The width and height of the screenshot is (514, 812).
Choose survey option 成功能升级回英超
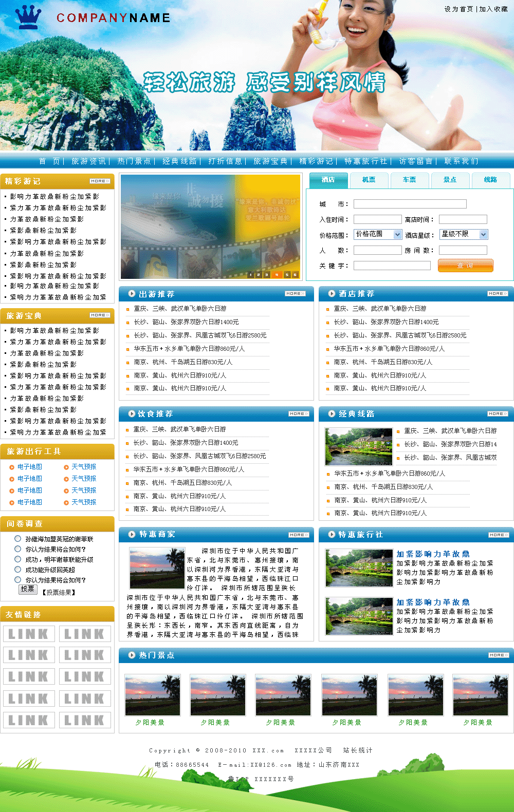(18, 570)
